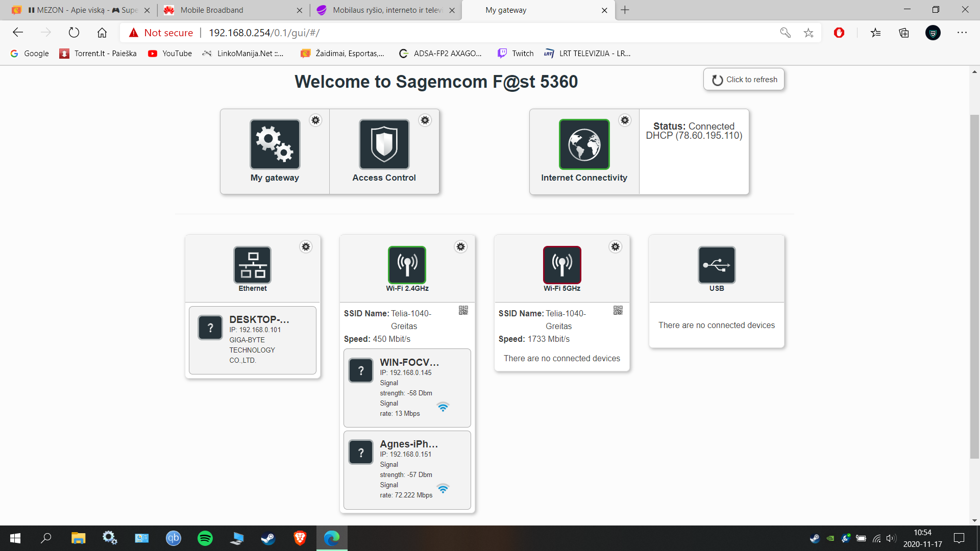The height and width of the screenshot is (551, 980).
Task: Open the YouTube bookmark
Action: click(x=170, y=54)
